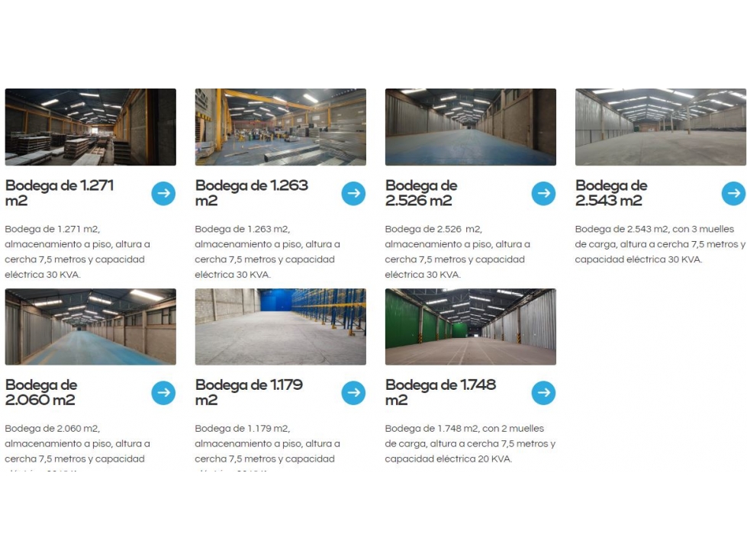The height and width of the screenshot is (560, 747).
Task: Open the photo with yellow crane warehouse
Action: pos(281,127)
